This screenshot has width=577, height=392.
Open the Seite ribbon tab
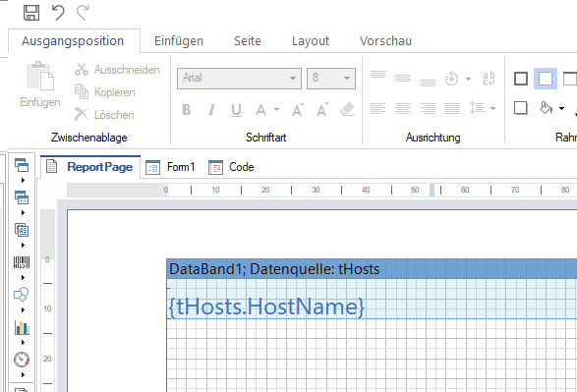coord(248,41)
